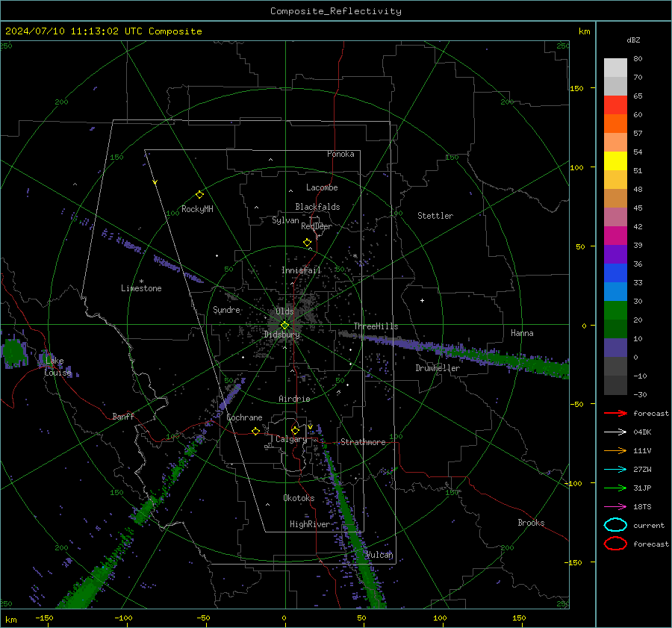Select the bright orange 57-60 dBZ swatch
This screenshot has width=672, height=628.
pos(615,124)
